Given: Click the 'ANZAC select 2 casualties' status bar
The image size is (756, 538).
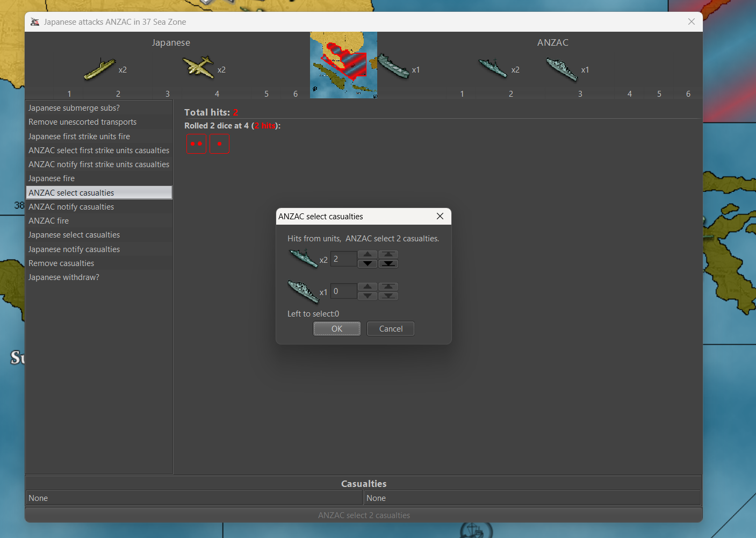Looking at the screenshot, I should coord(364,515).
